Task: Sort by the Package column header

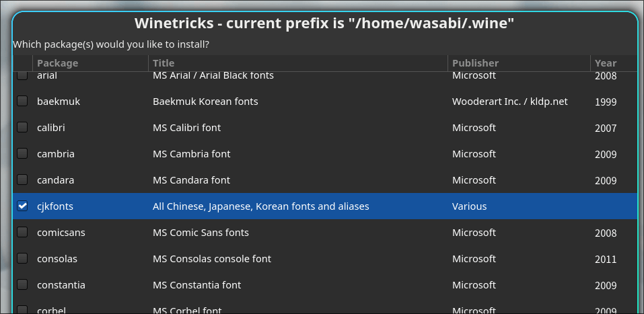Action: (x=90, y=63)
